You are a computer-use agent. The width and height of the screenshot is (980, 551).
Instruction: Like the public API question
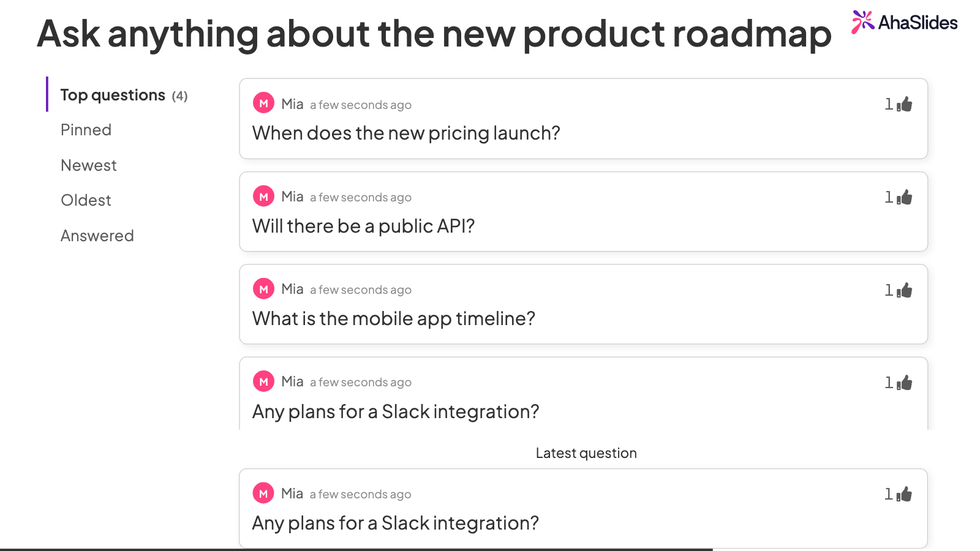coord(904,197)
